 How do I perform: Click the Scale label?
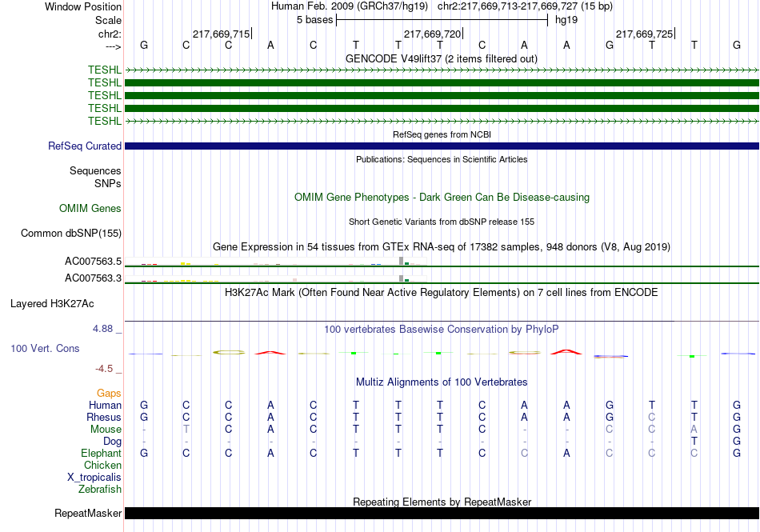pos(108,20)
